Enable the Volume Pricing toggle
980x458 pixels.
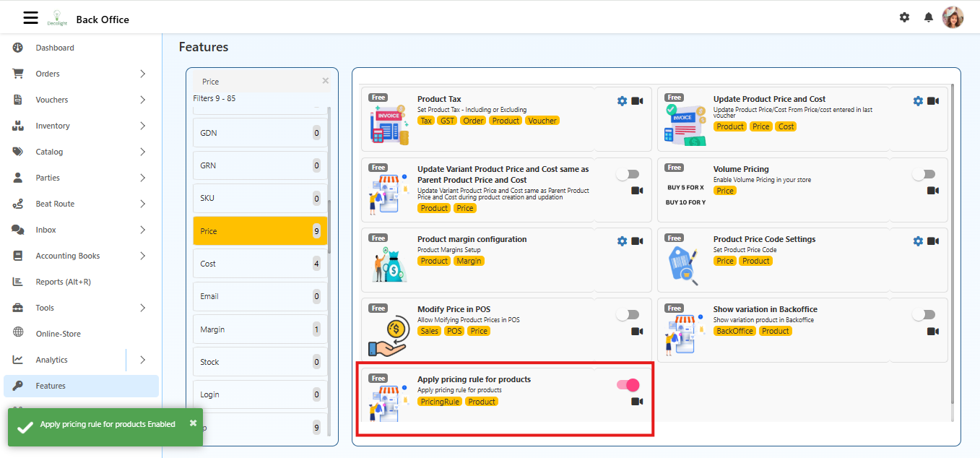924,173
